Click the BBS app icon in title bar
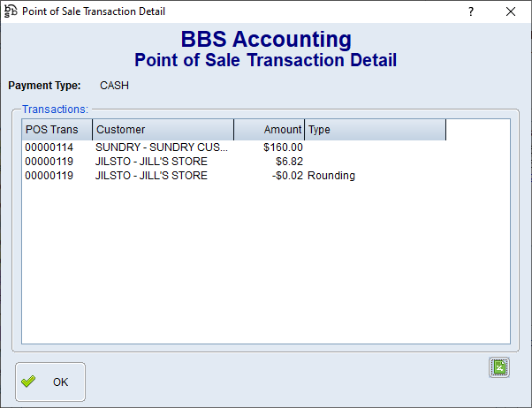The height and width of the screenshot is (408, 532). coord(11,11)
